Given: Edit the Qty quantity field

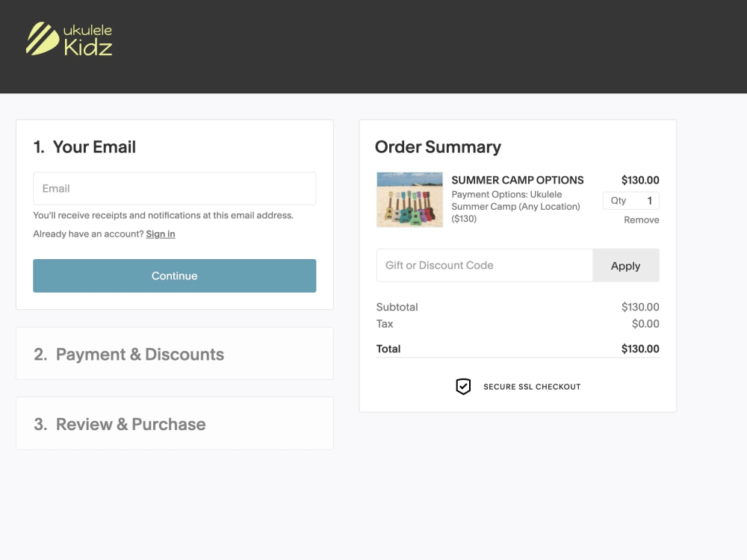Looking at the screenshot, I should [x=630, y=200].
